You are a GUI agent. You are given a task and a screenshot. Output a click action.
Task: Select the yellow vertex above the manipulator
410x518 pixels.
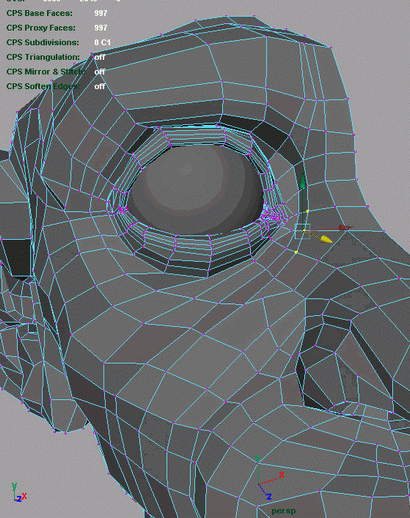(x=307, y=211)
